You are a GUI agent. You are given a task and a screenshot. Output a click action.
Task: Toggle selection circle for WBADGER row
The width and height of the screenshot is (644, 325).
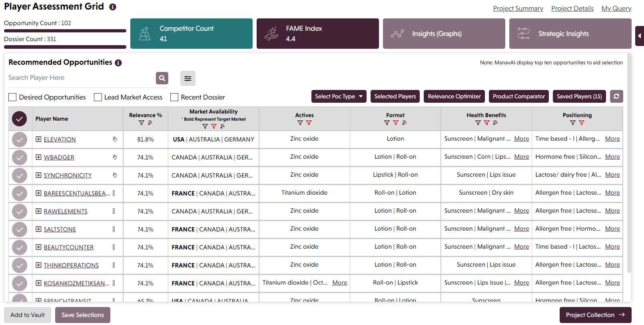pyautogui.click(x=19, y=158)
